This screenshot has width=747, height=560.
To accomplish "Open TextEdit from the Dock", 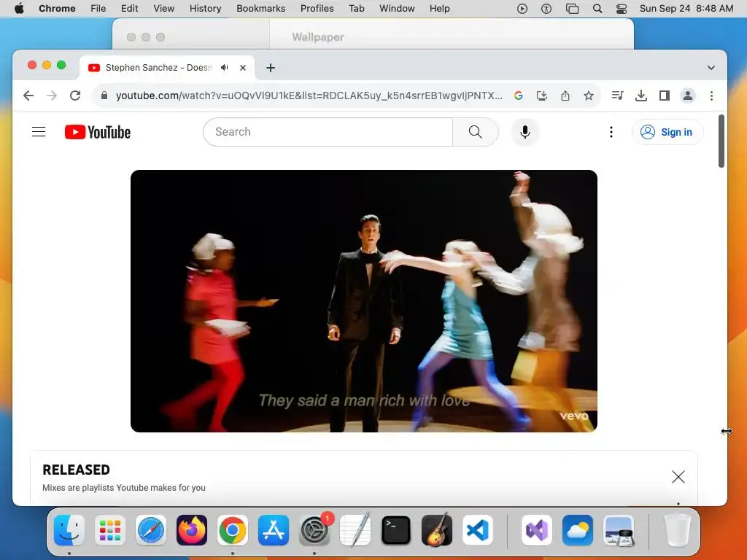I will click(355, 530).
